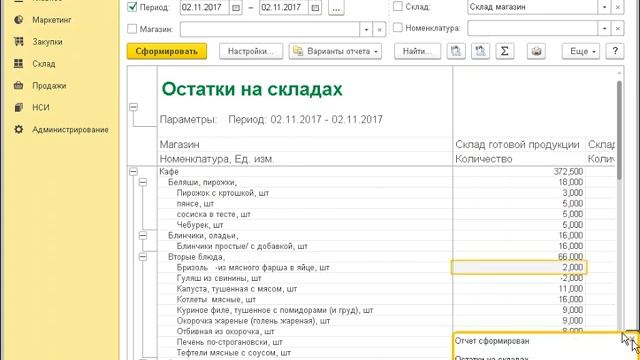Toggle the Магазин checkbox
This screenshot has height=360, width=640.
point(132,29)
